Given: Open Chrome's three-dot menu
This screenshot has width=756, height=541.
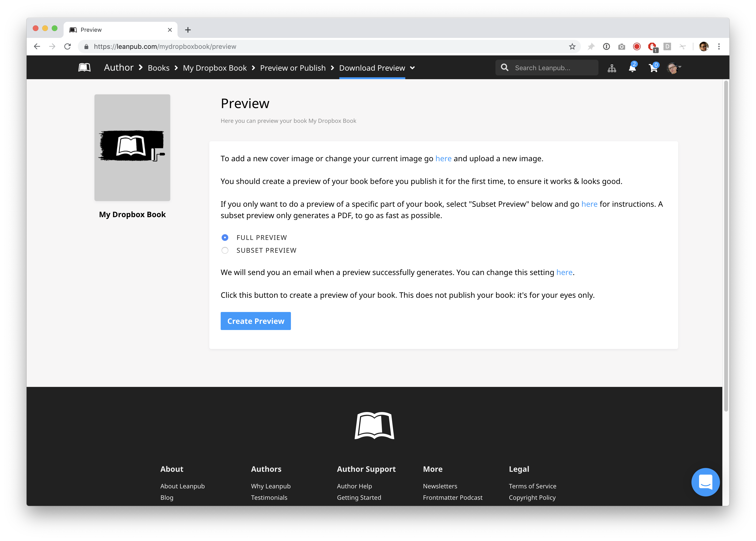Looking at the screenshot, I should tap(719, 47).
